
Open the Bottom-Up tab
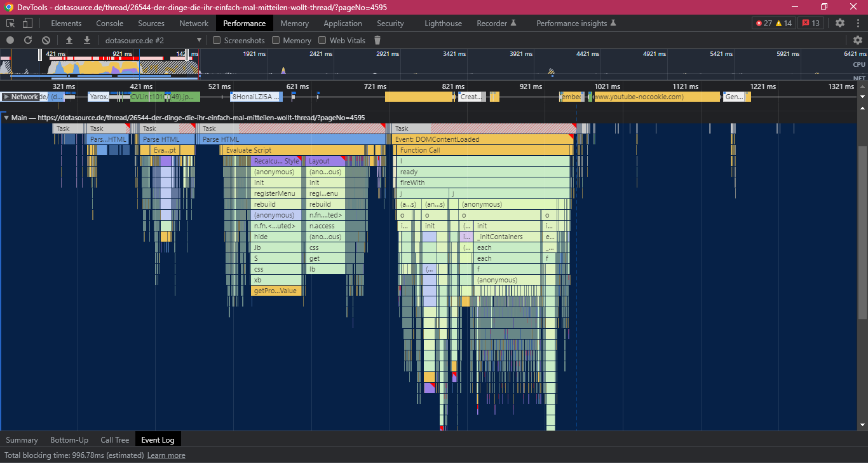69,439
